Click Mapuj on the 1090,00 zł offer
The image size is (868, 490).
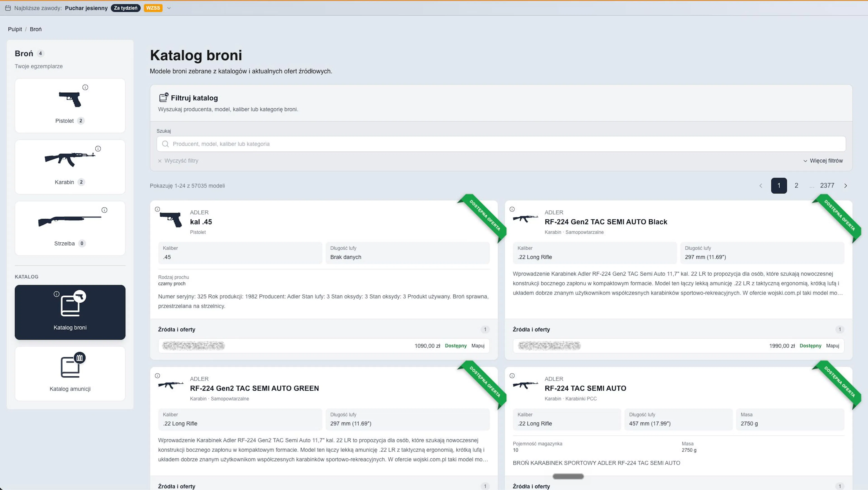tap(478, 345)
